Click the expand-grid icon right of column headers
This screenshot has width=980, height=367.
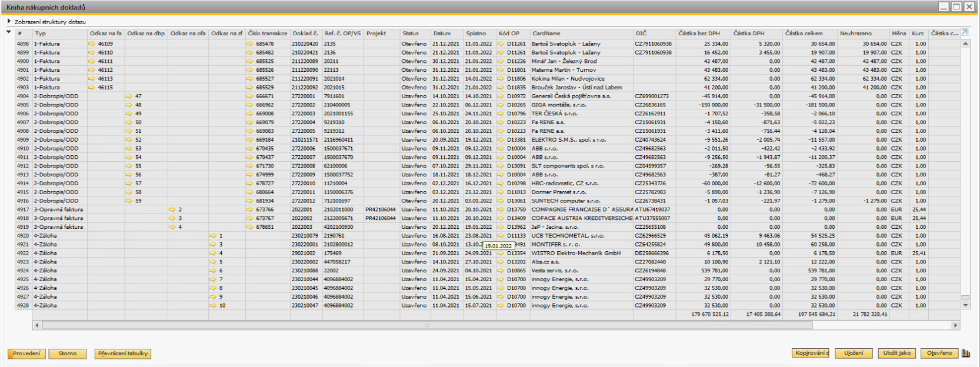point(965,32)
